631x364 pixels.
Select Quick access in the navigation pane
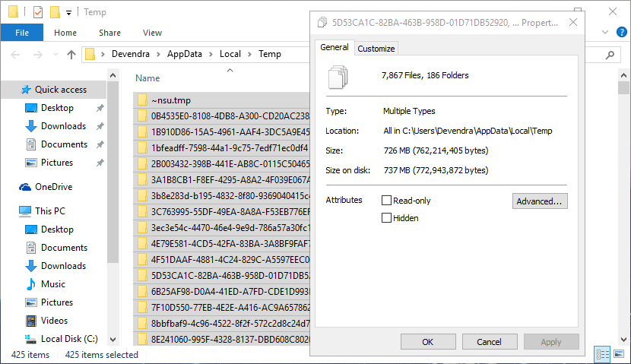(54, 90)
